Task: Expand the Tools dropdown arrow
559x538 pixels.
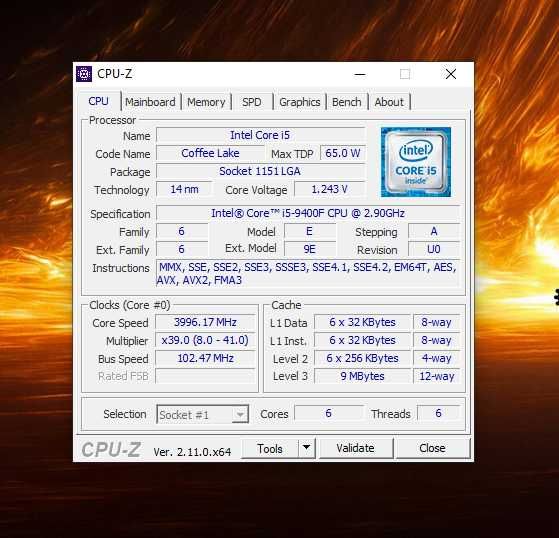Action: (x=307, y=449)
